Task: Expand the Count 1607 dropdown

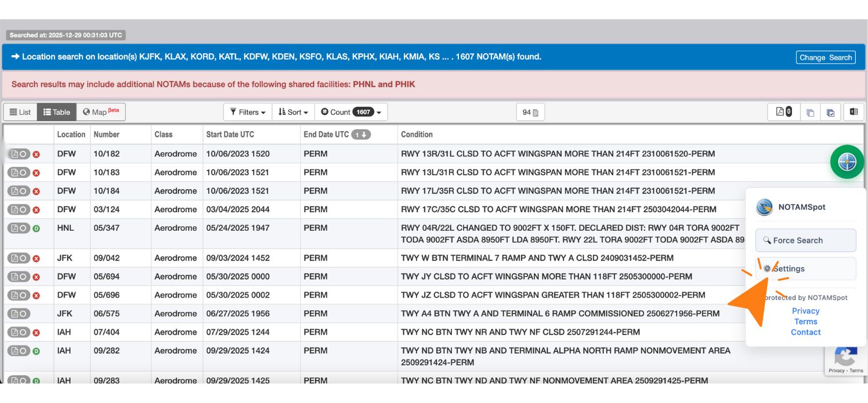Action: click(x=351, y=112)
